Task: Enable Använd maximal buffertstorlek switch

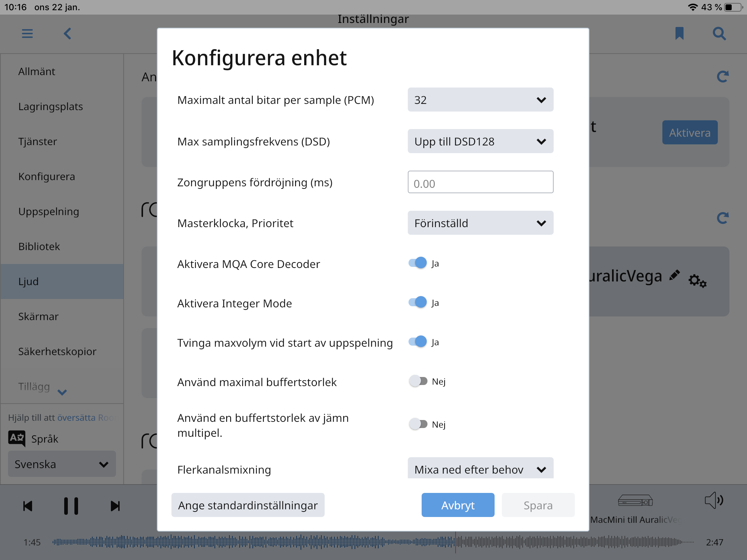Action: coord(418,381)
